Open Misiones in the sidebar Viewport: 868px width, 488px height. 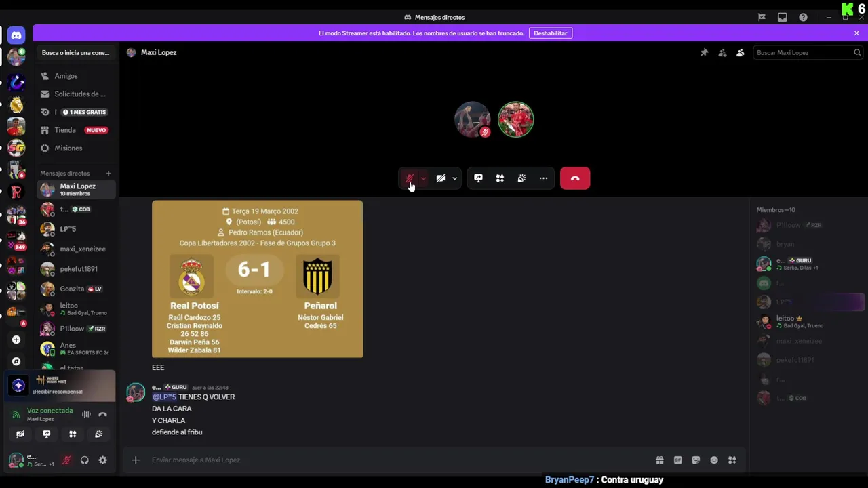(x=75, y=148)
